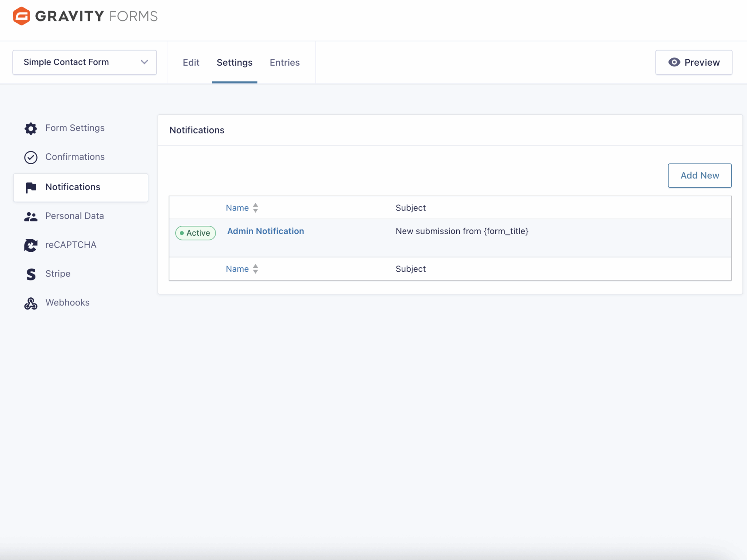Select the Form Settings gear icon
Screen dimensions: 747x560
(31, 128)
